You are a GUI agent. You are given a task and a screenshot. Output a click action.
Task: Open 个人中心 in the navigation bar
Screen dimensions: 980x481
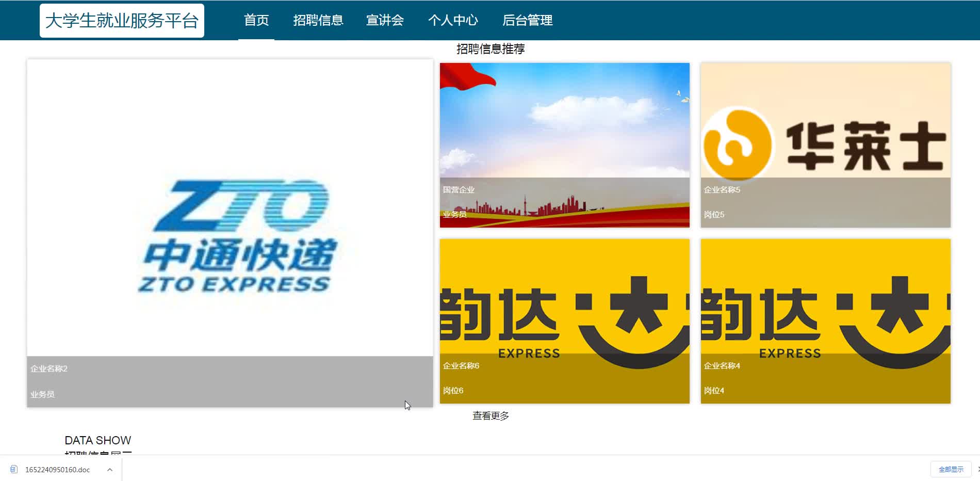click(453, 20)
